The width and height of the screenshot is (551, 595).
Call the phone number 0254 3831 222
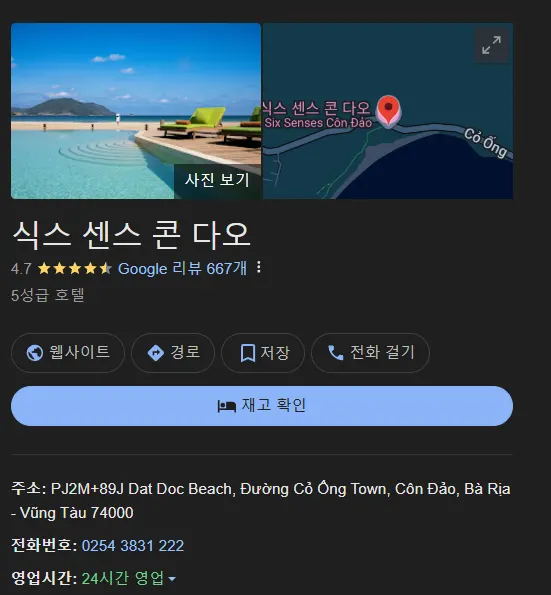click(133, 546)
